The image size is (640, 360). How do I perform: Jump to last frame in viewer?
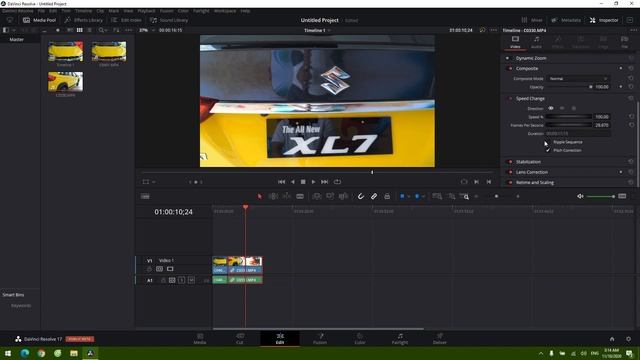[x=324, y=182]
